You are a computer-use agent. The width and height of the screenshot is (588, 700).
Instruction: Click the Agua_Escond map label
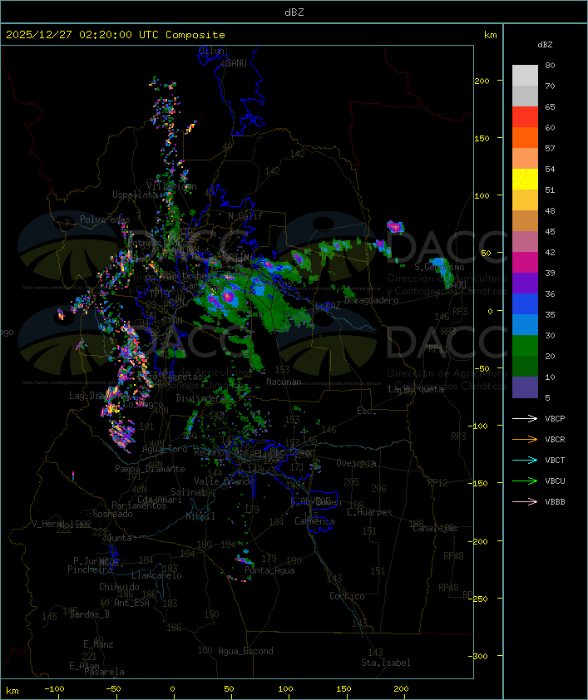pyautogui.click(x=245, y=651)
